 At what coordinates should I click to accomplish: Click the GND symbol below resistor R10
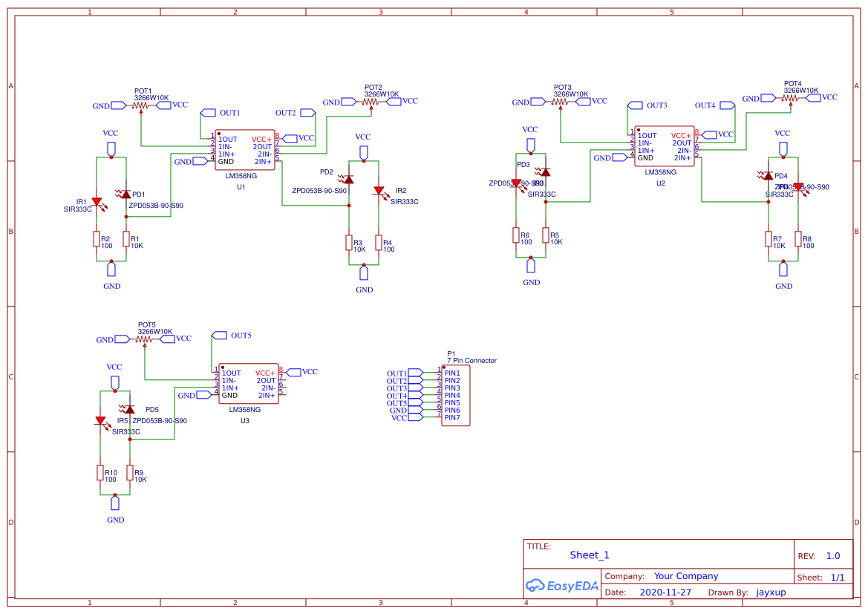click(115, 503)
